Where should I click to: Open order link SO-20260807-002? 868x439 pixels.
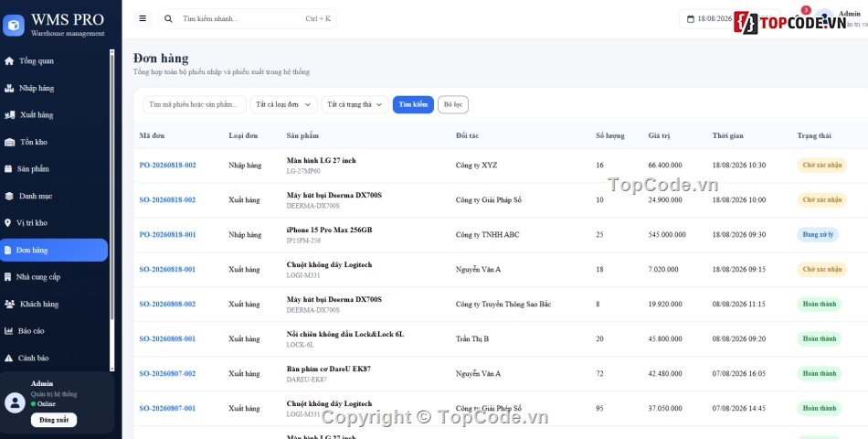pyautogui.click(x=167, y=373)
